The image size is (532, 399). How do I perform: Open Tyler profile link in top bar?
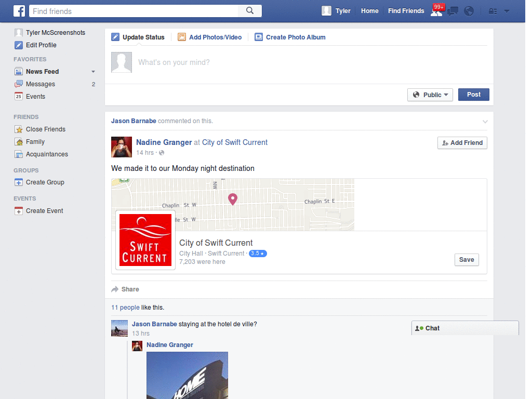tap(343, 11)
